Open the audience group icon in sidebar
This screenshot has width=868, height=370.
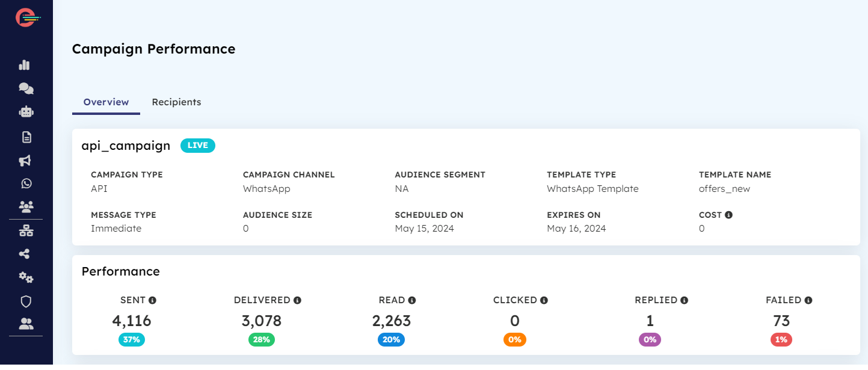tap(26, 206)
